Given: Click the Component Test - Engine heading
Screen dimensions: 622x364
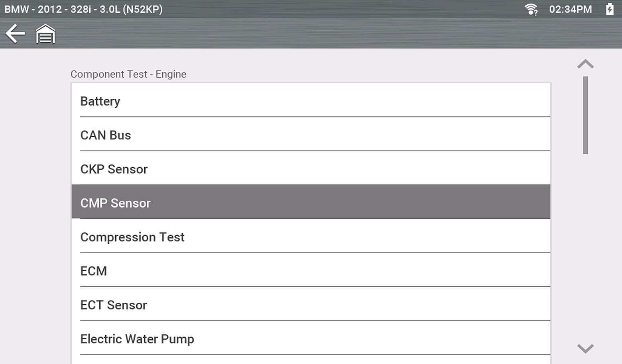Looking at the screenshot, I should click(128, 74).
